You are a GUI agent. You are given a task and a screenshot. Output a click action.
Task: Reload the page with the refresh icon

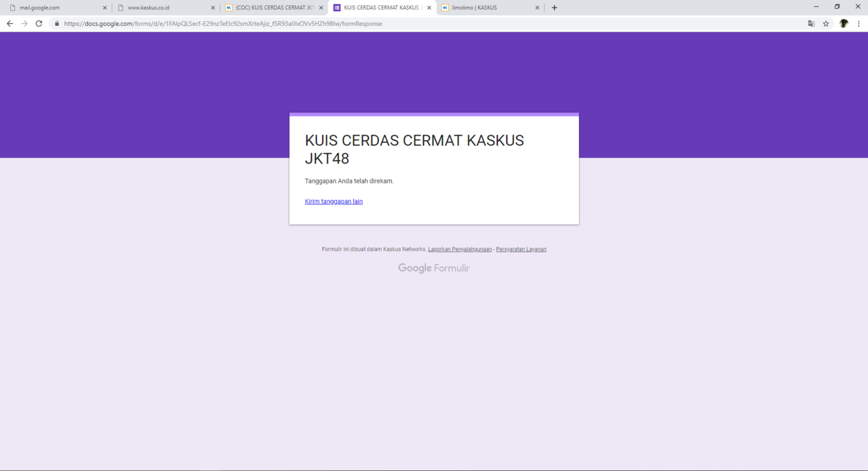click(x=39, y=23)
